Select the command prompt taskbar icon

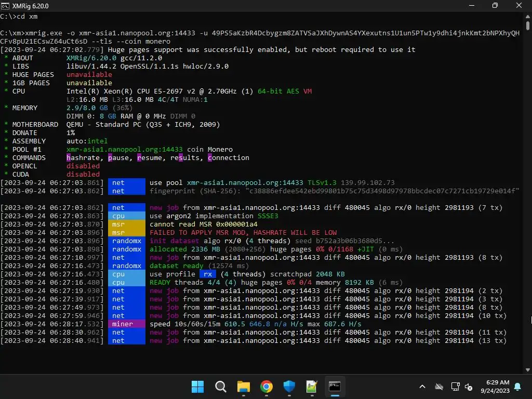(x=335, y=387)
